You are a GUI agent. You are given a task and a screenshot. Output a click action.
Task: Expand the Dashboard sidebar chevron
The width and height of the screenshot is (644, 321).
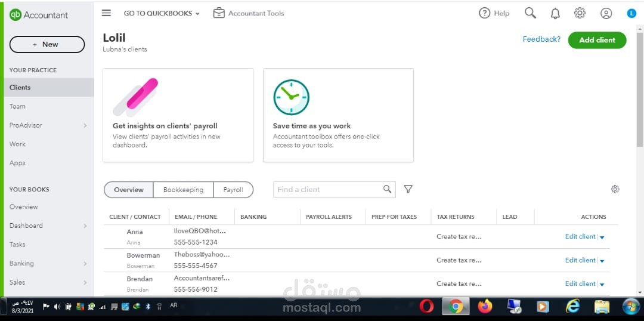85,226
